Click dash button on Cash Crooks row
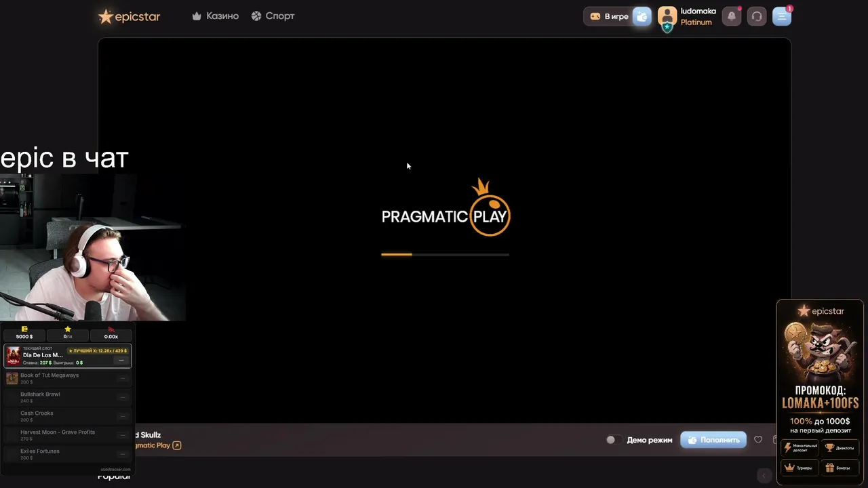The height and width of the screenshot is (488, 868). coord(122,416)
